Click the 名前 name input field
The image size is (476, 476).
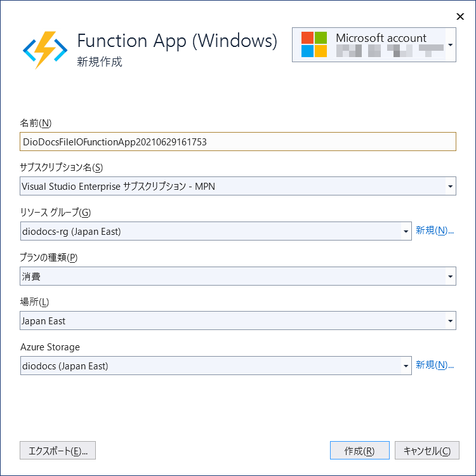tap(238, 142)
